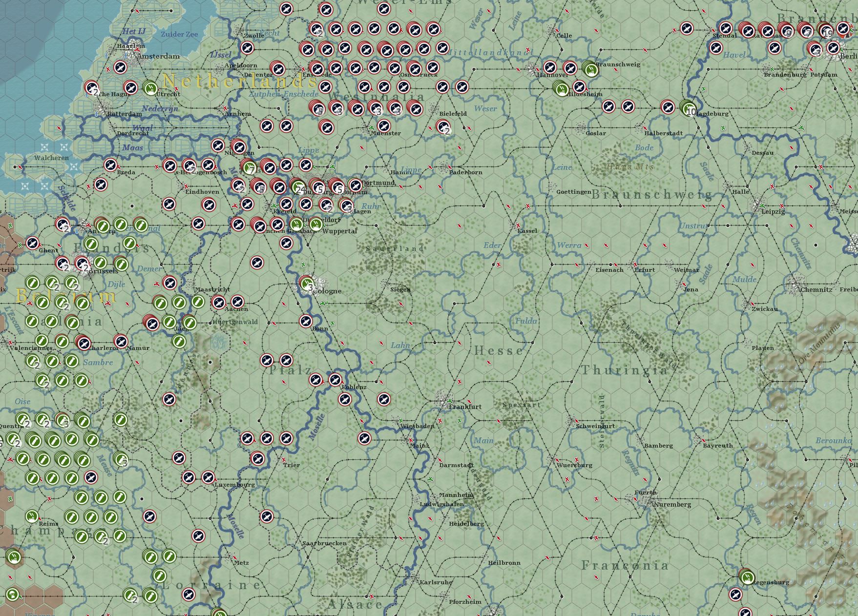Image resolution: width=858 pixels, height=616 pixels.
Task: Click the Heilbronn city label
Action: [504, 563]
